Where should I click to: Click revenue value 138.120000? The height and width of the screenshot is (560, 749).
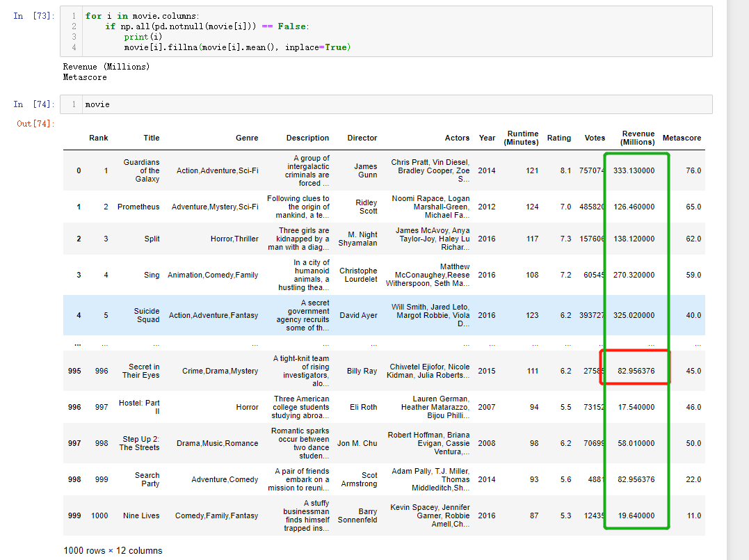(634, 239)
